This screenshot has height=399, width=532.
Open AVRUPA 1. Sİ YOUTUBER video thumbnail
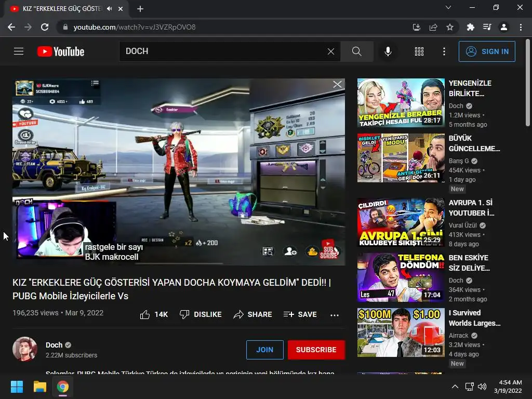(x=401, y=222)
